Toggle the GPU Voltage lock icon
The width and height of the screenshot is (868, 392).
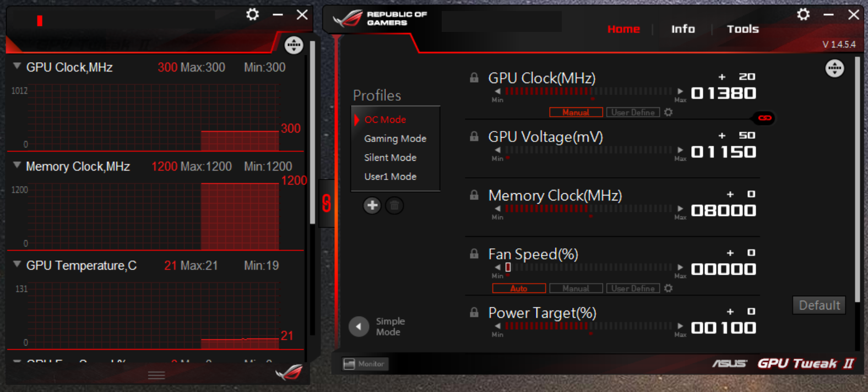point(474,136)
